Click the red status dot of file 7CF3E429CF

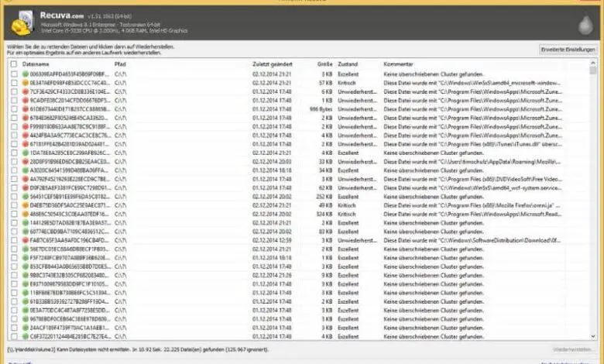(26, 91)
